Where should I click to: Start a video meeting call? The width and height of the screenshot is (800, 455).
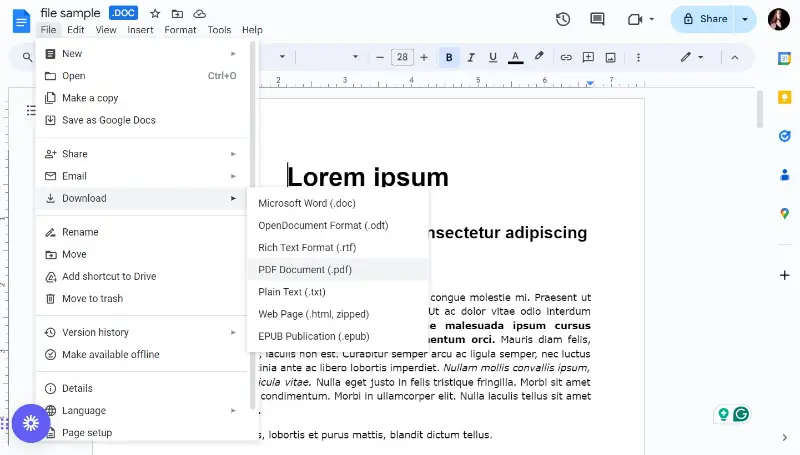pos(635,19)
